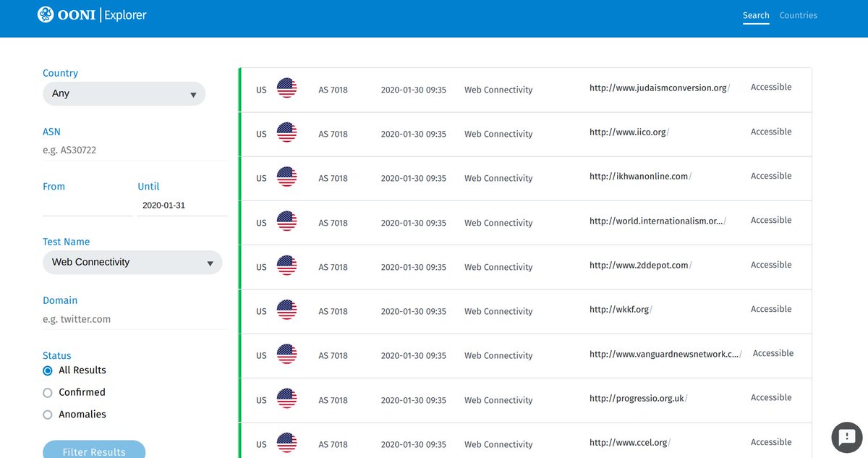
Task: Click US flag in wkkf.org row
Action: 287,310
